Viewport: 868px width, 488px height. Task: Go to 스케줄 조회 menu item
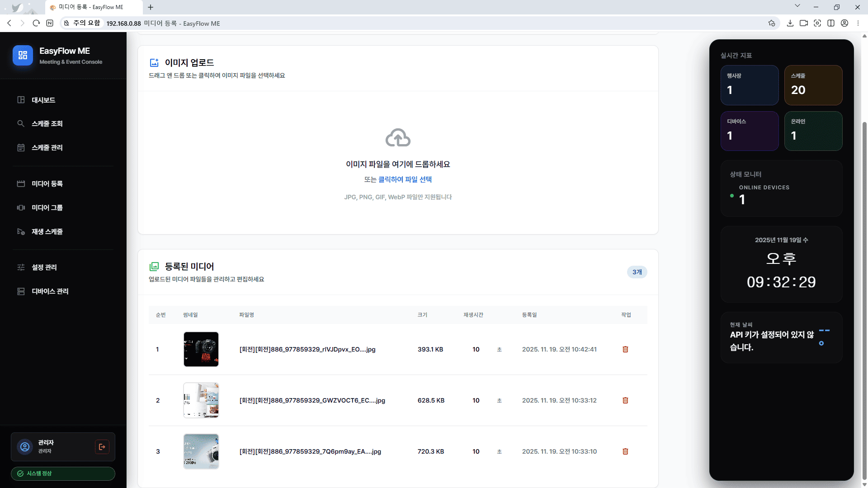coord(47,124)
